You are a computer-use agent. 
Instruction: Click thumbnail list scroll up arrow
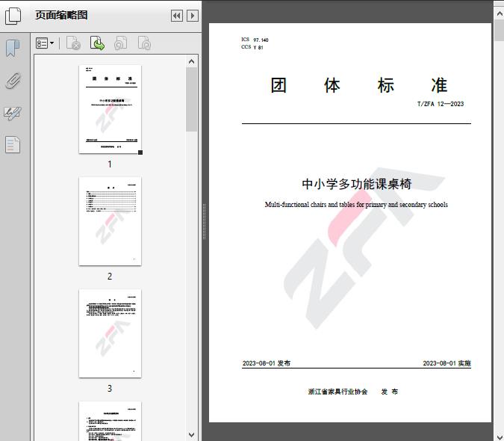(192, 61)
